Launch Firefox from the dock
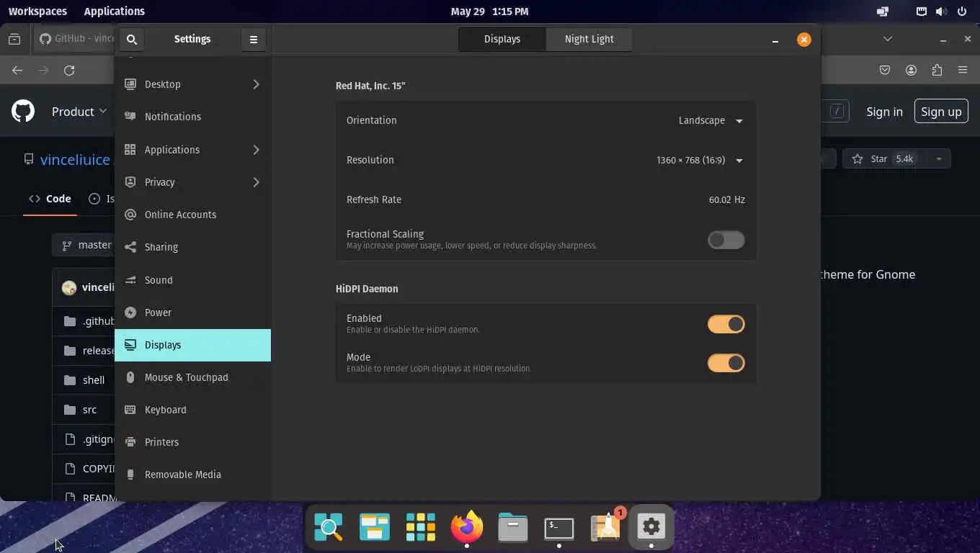The width and height of the screenshot is (980, 553). 467,526
